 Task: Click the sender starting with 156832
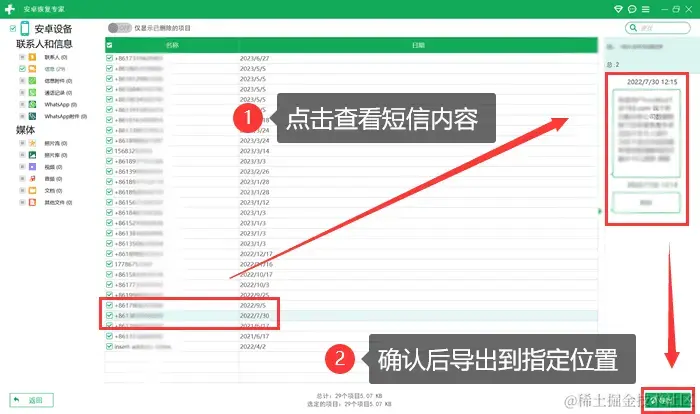(x=133, y=151)
